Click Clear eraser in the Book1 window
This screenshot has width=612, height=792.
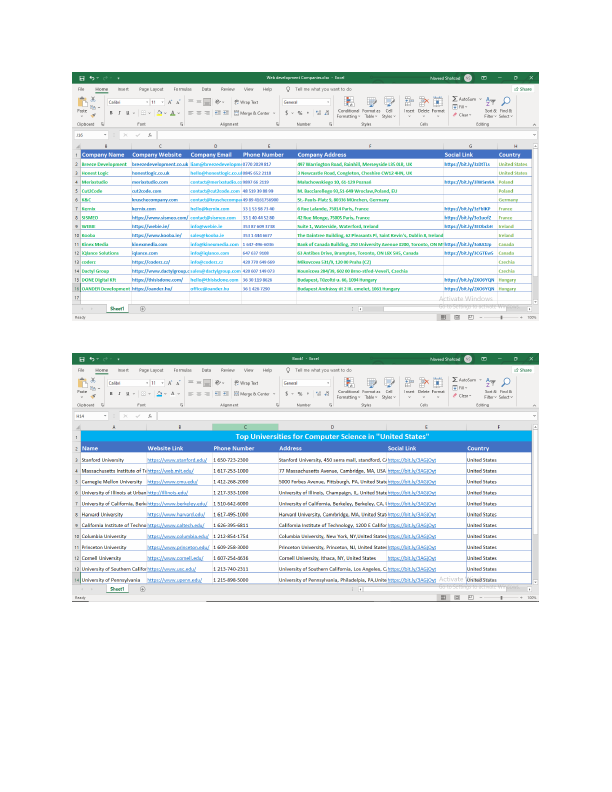click(x=462, y=396)
